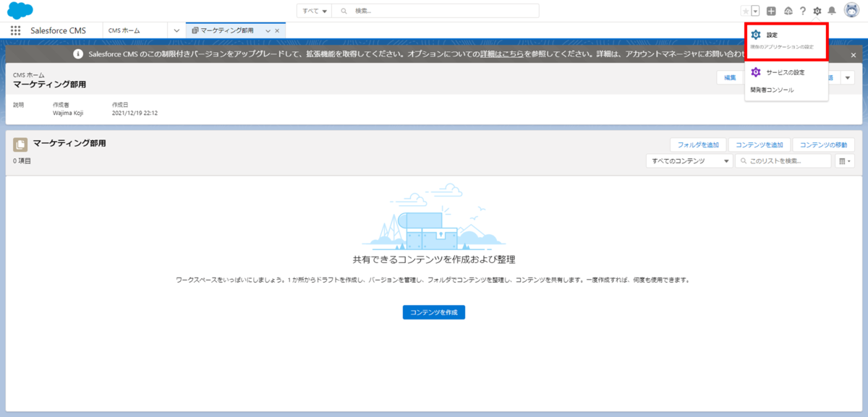
Task: Open the マーケティング部用 tab chevron menu
Action: pos(268,31)
